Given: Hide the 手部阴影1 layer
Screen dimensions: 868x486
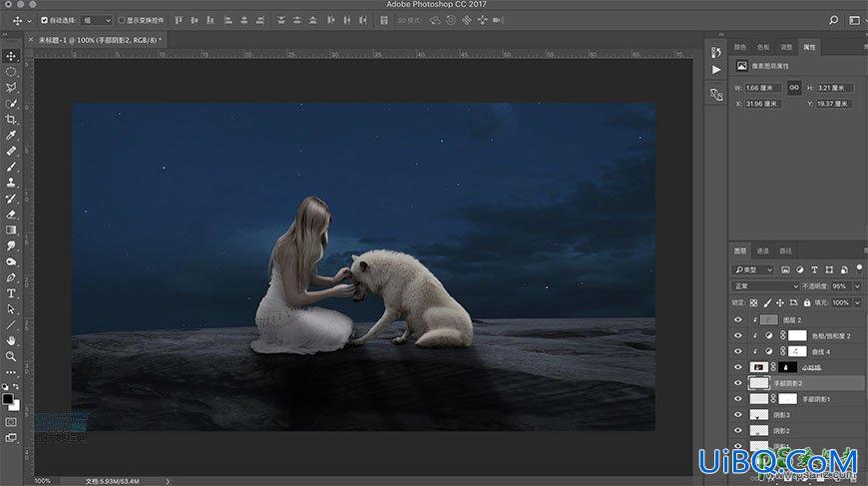Looking at the screenshot, I should 738,398.
